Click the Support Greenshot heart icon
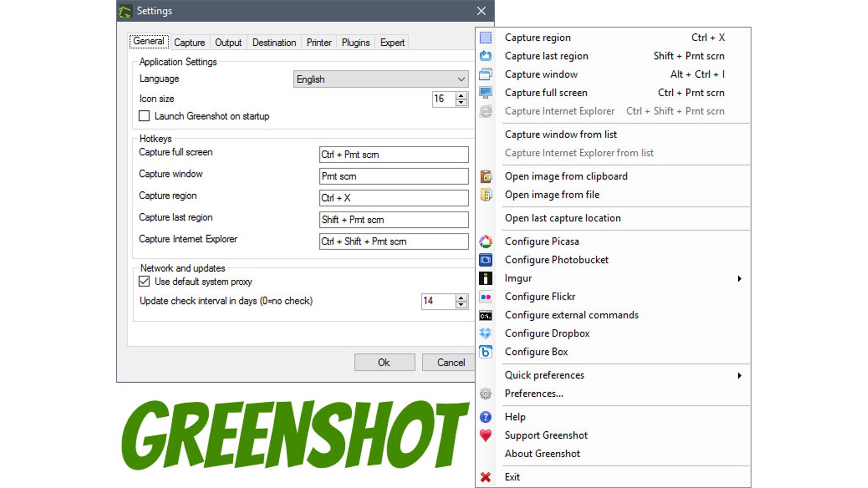This screenshot has height=488, width=868. (486, 436)
